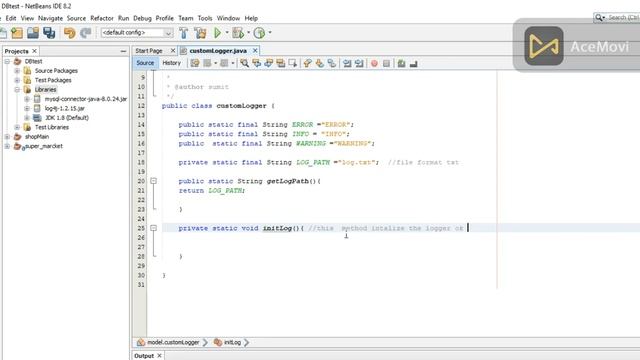Uncomment the selected lines with the editor icon
This screenshot has height=360, width=640.
pos(413,63)
